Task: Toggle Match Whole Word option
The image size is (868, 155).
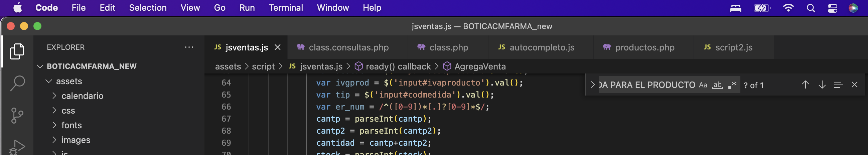Action: [x=717, y=85]
